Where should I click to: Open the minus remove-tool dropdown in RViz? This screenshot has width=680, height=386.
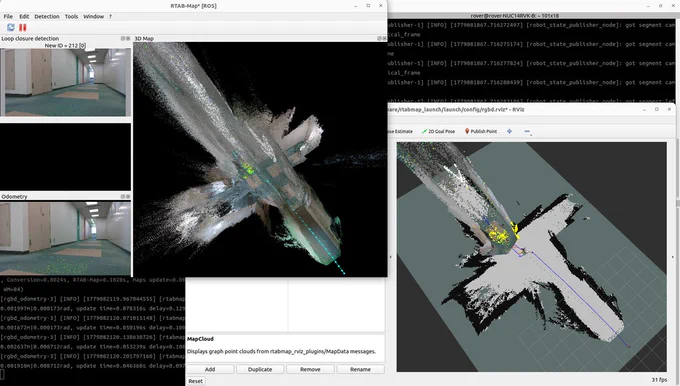(527, 131)
